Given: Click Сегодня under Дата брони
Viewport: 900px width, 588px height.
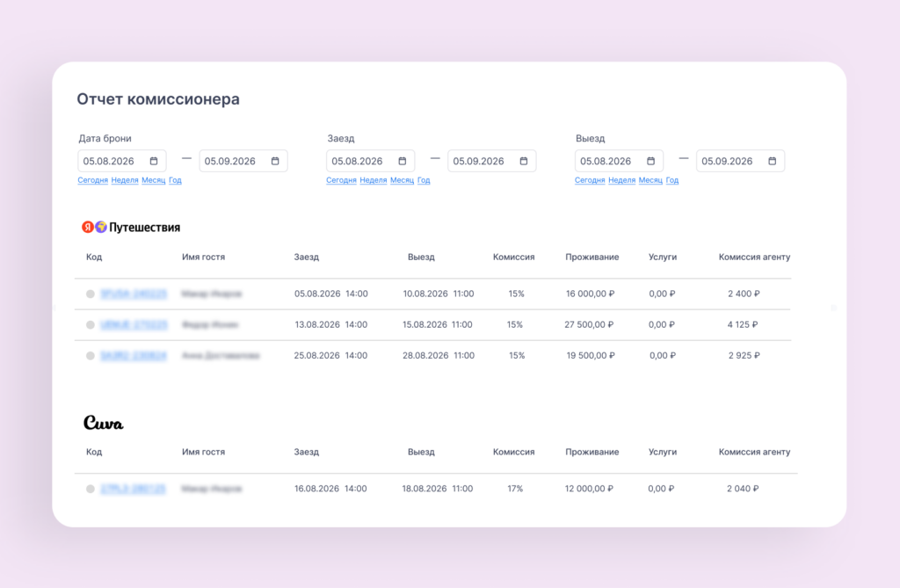Looking at the screenshot, I should [x=93, y=180].
